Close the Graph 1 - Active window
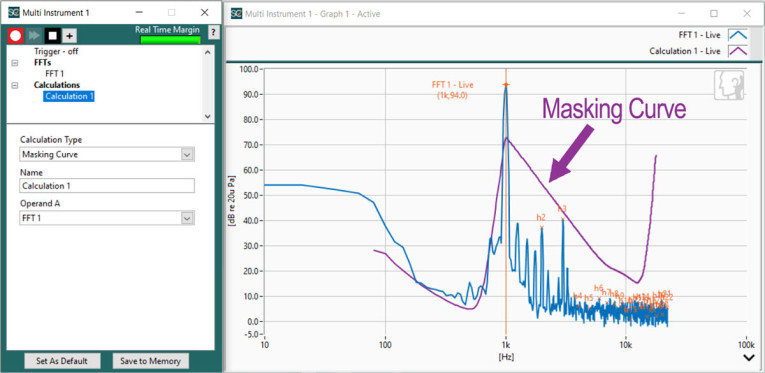Image resolution: width=765 pixels, height=373 pixels. click(x=746, y=13)
